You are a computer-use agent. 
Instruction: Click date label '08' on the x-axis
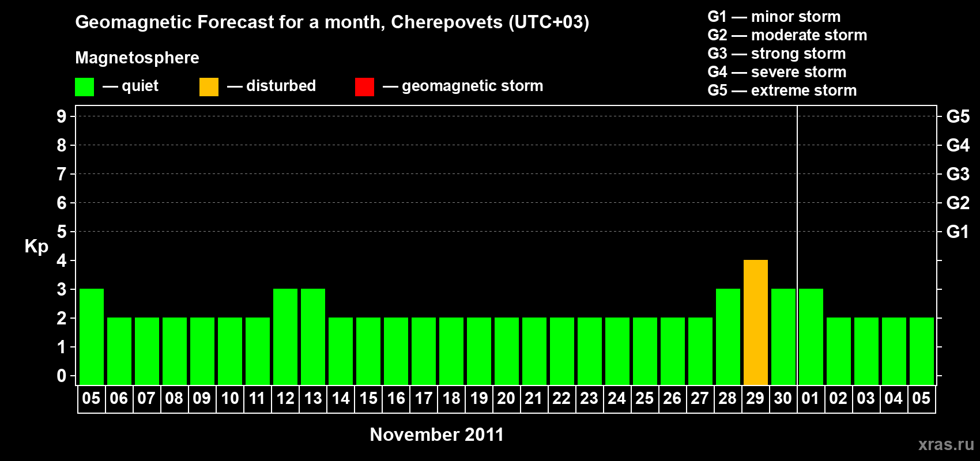(x=174, y=399)
